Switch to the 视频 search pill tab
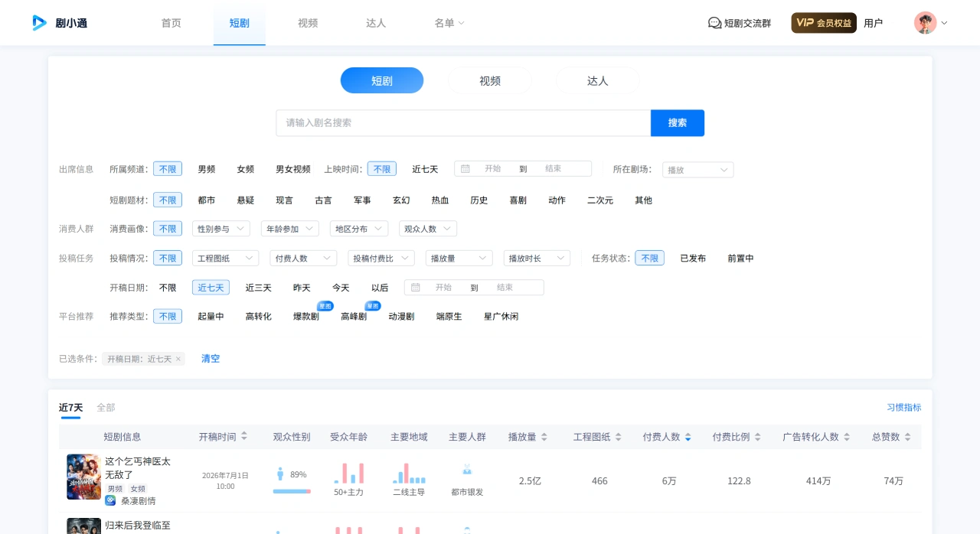Image resolution: width=980 pixels, height=534 pixels. [x=490, y=80]
